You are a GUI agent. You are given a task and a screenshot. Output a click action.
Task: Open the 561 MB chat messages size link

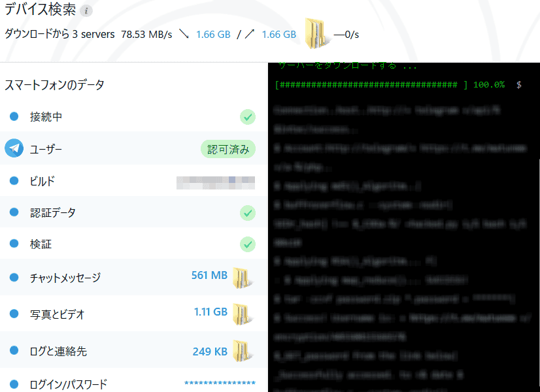[209, 275]
